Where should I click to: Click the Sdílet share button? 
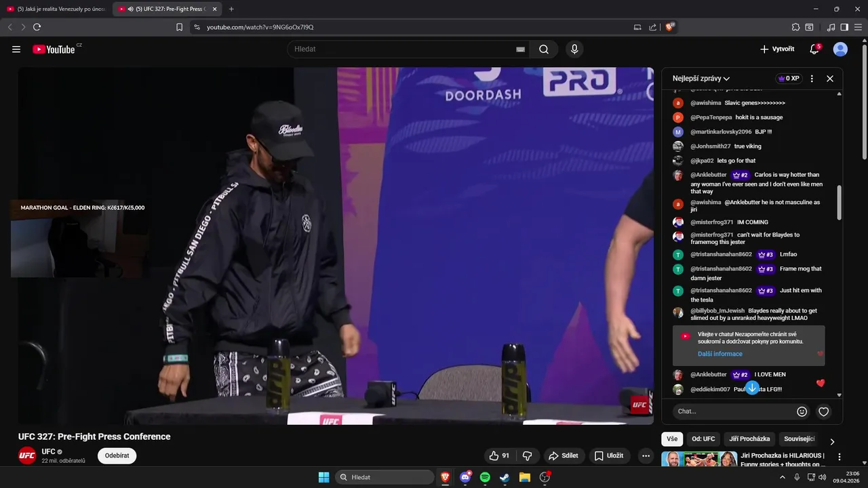coord(564,455)
